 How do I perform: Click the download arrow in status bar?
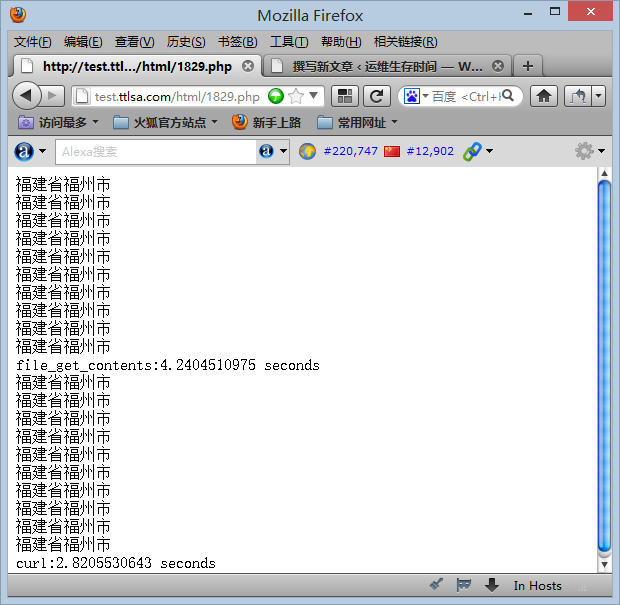[x=491, y=584]
